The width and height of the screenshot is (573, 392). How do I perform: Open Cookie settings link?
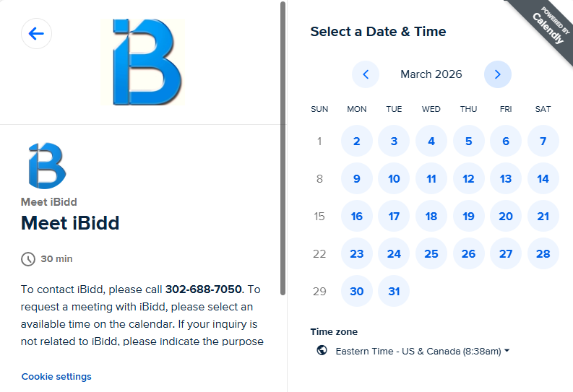pos(56,377)
